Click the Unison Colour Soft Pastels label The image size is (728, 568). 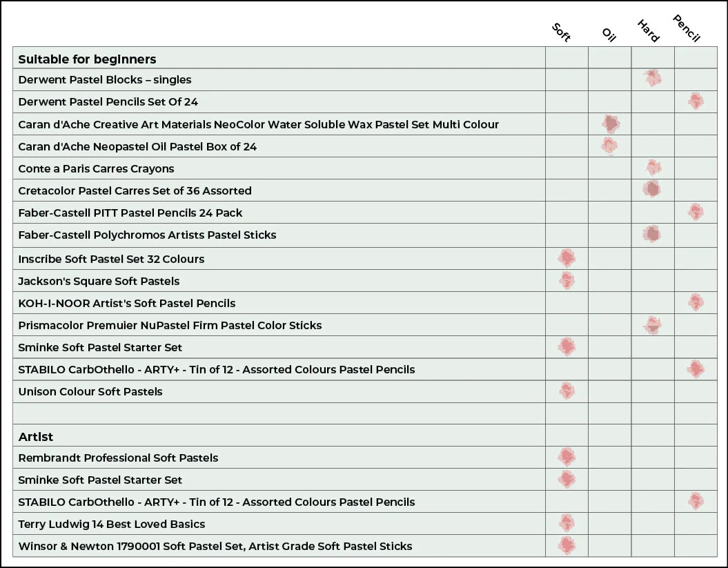90,391
